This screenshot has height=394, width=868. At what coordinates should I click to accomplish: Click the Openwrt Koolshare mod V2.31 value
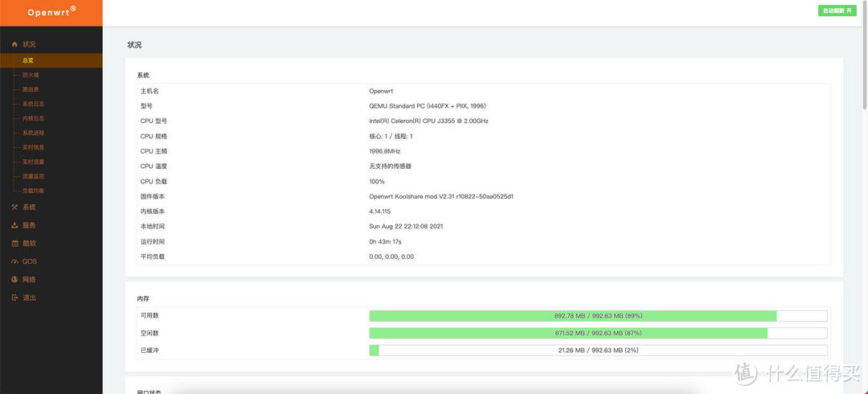coord(441,196)
